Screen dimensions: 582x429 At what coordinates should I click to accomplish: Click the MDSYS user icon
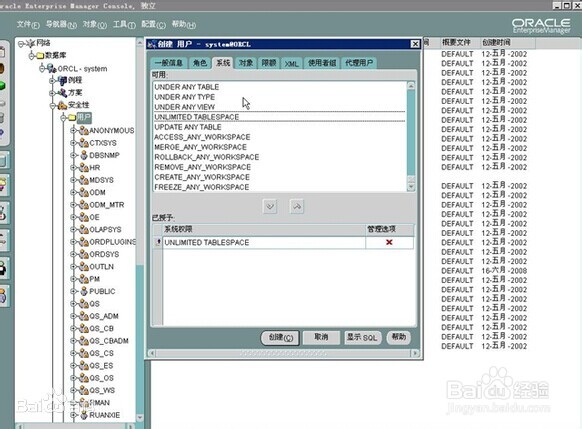84,180
